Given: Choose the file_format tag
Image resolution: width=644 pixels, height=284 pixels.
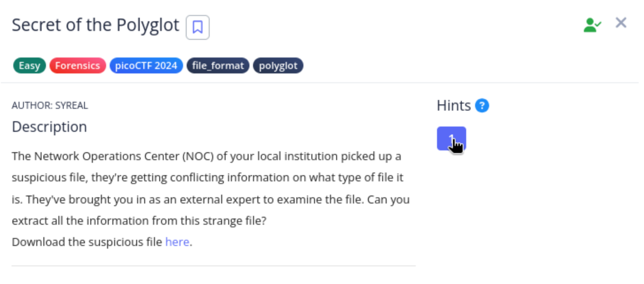Looking at the screenshot, I should click(218, 66).
